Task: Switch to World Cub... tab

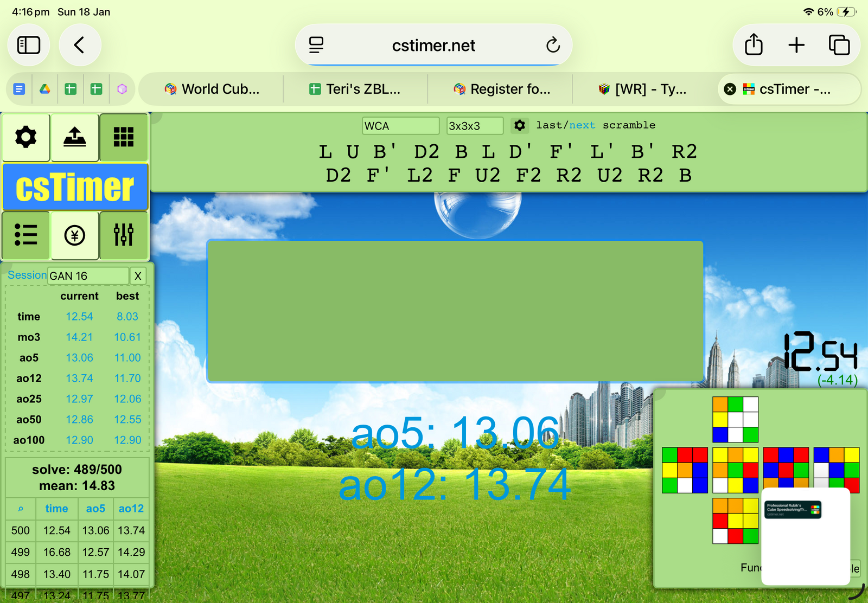Action: 212,89
